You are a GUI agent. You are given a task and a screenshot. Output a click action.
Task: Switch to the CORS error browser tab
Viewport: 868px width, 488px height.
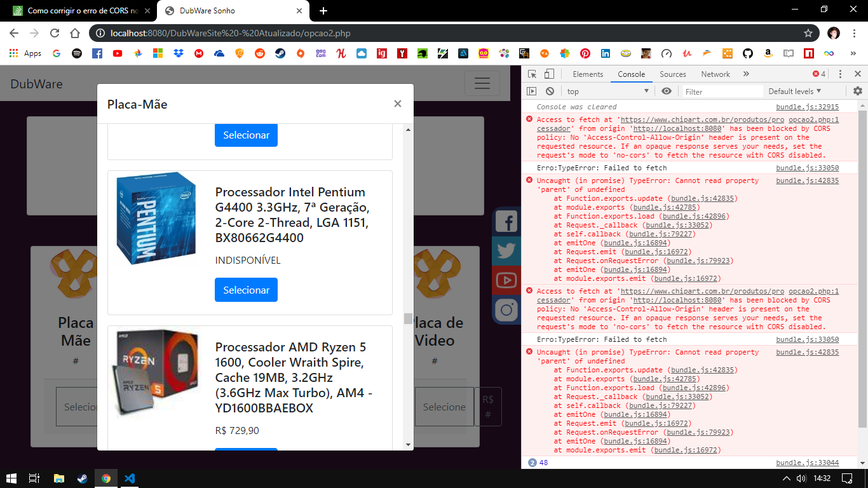click(82, 11)
